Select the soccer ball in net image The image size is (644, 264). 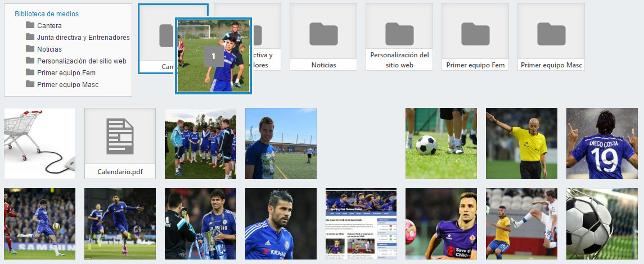[x=601, y=224]
